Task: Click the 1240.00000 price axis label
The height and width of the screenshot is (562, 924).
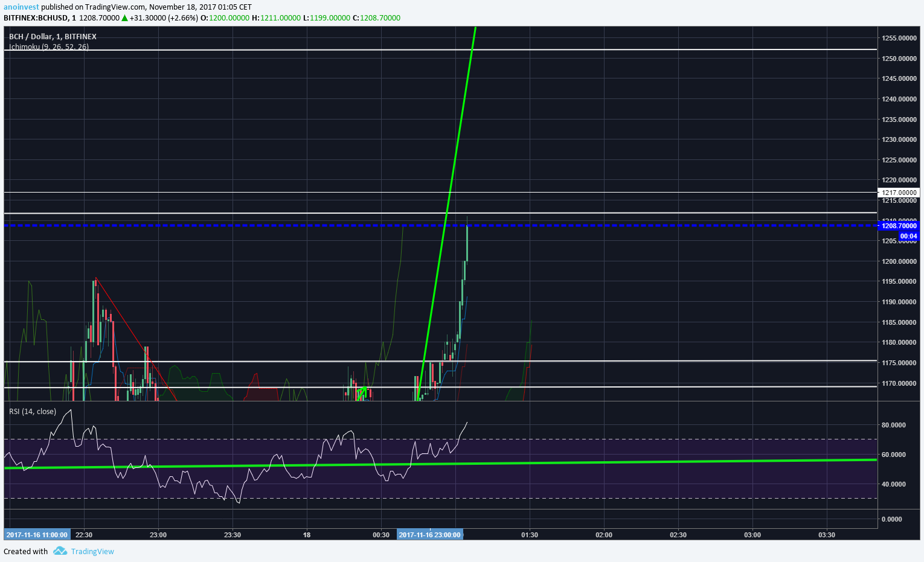Action: tap(899, 99)
